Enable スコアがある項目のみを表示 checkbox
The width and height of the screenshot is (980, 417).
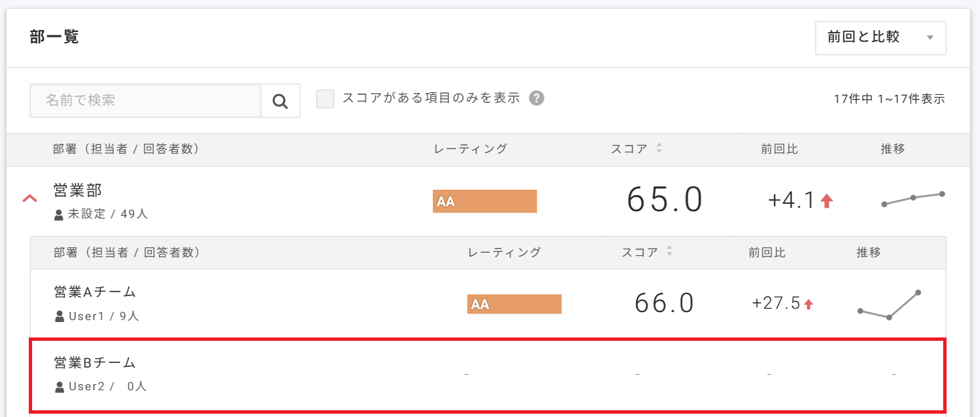(325, 99)
